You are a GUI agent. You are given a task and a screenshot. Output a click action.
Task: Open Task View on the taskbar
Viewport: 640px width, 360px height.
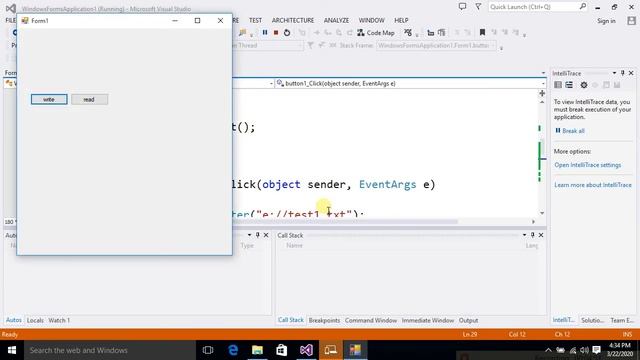click(x=208, y=350)
